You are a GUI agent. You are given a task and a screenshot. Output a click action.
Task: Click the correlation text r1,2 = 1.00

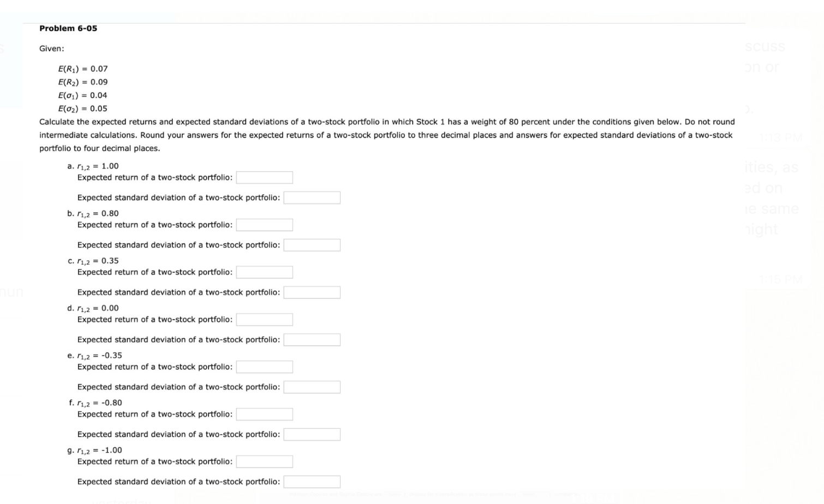coord(98,166)
